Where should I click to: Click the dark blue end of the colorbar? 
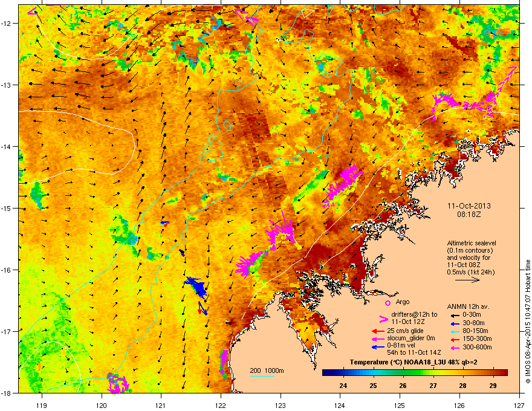coord(325,373)
